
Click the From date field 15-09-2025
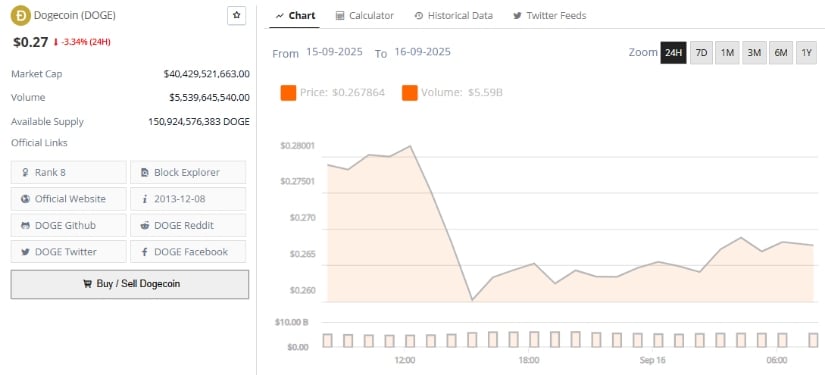click(x=334, y=52)
